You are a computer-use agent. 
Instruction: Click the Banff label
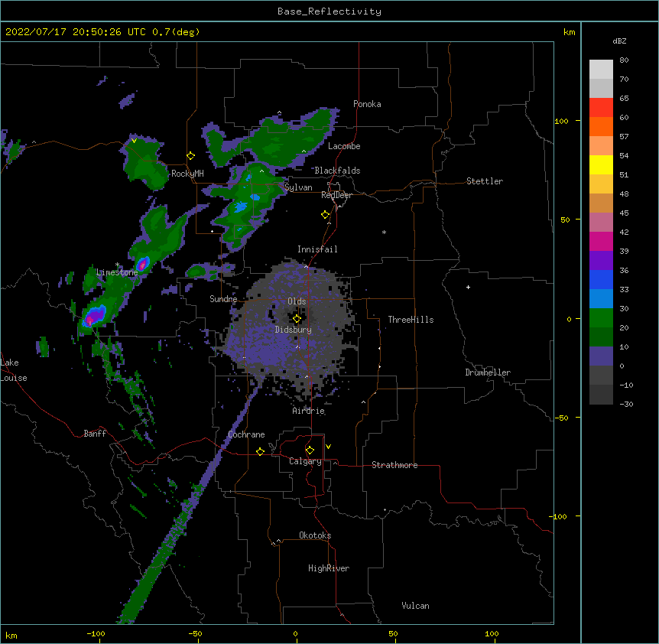95,434
